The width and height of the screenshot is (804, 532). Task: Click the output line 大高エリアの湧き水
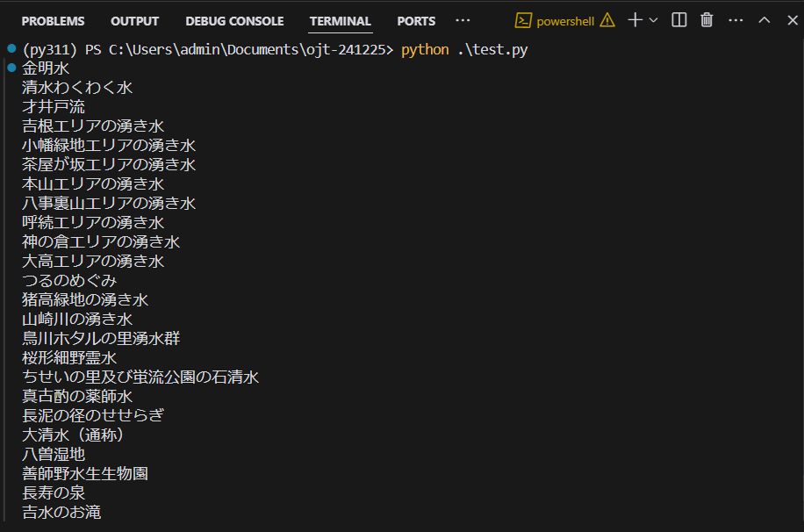93,261
